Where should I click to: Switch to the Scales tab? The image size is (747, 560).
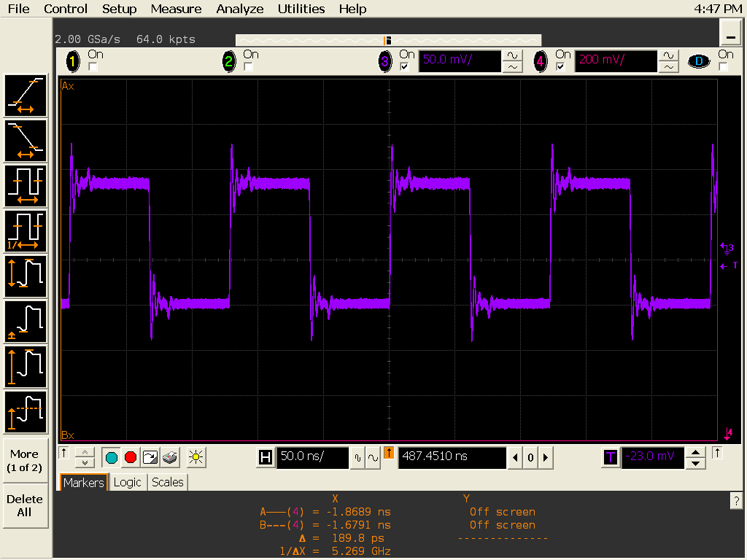(168, 483)
